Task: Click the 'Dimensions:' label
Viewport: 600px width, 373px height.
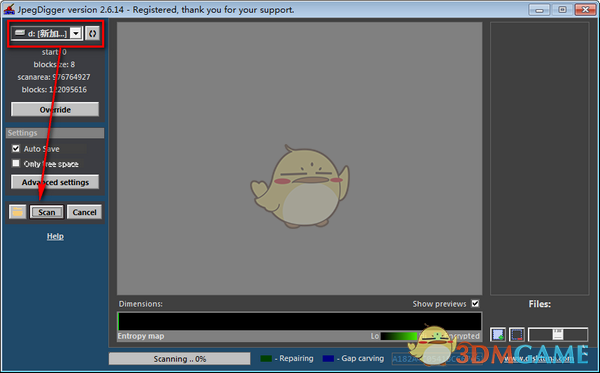Action: (140, 304)
